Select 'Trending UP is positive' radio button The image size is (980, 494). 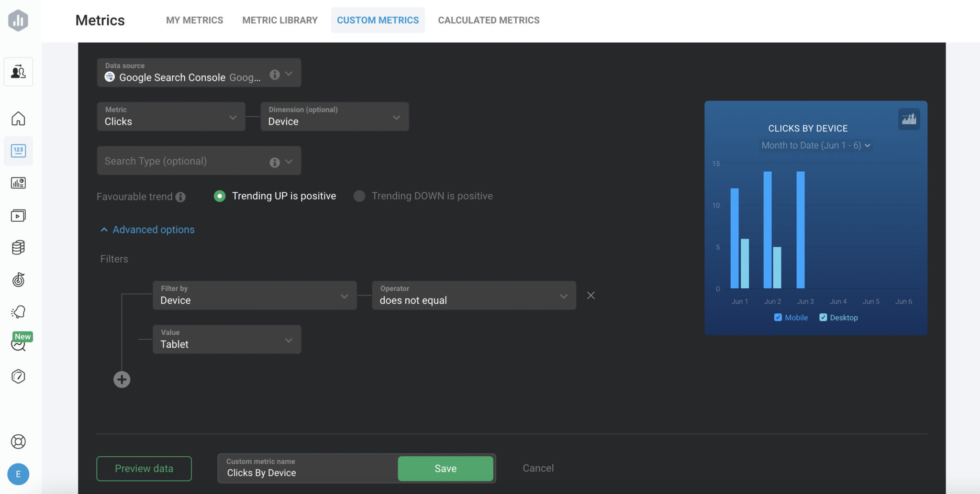[x=219, y=196]
